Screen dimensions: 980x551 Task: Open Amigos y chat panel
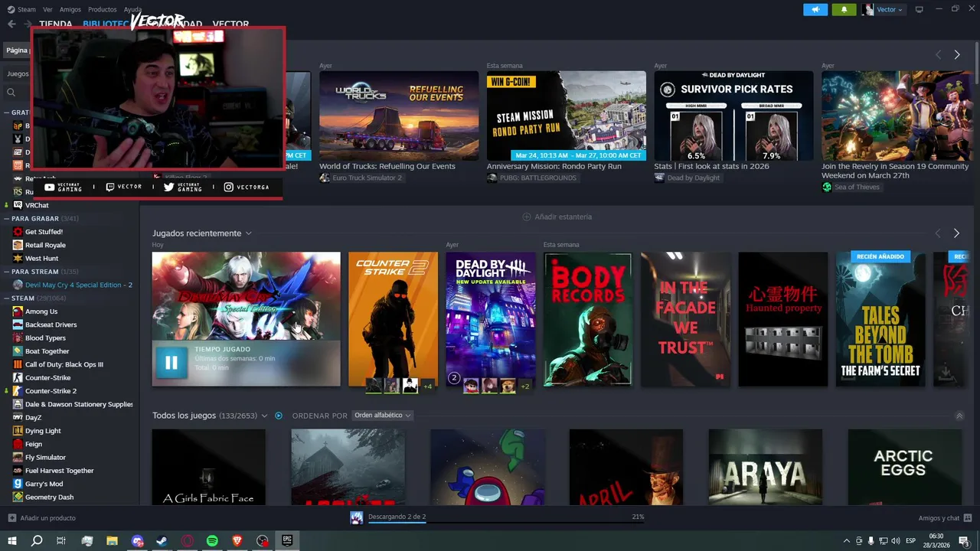point(945,518)
